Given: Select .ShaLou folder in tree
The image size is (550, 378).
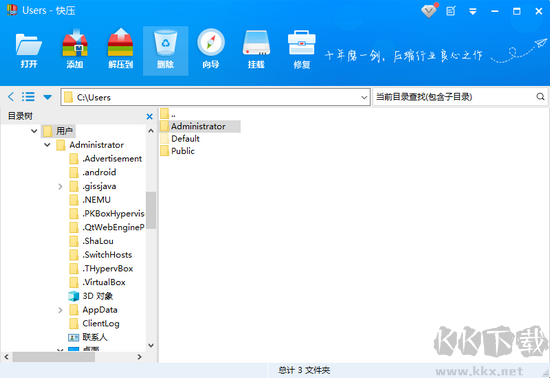Looking at the screenshot, I should [91, 241].
